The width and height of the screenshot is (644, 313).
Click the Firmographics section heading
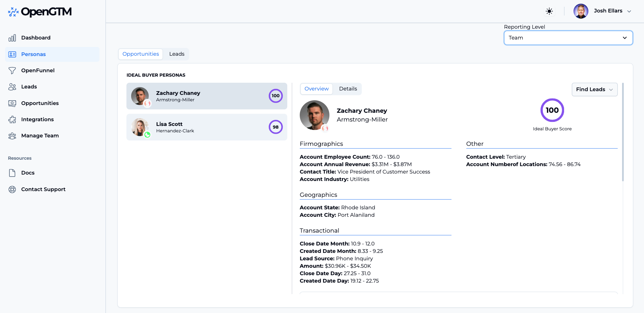coord(321,144)
